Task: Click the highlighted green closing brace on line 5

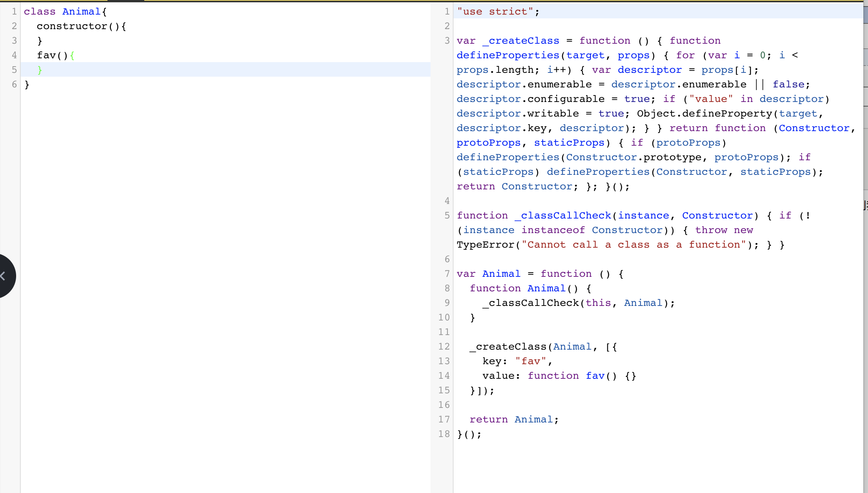Action: click(x=40, y=70)
